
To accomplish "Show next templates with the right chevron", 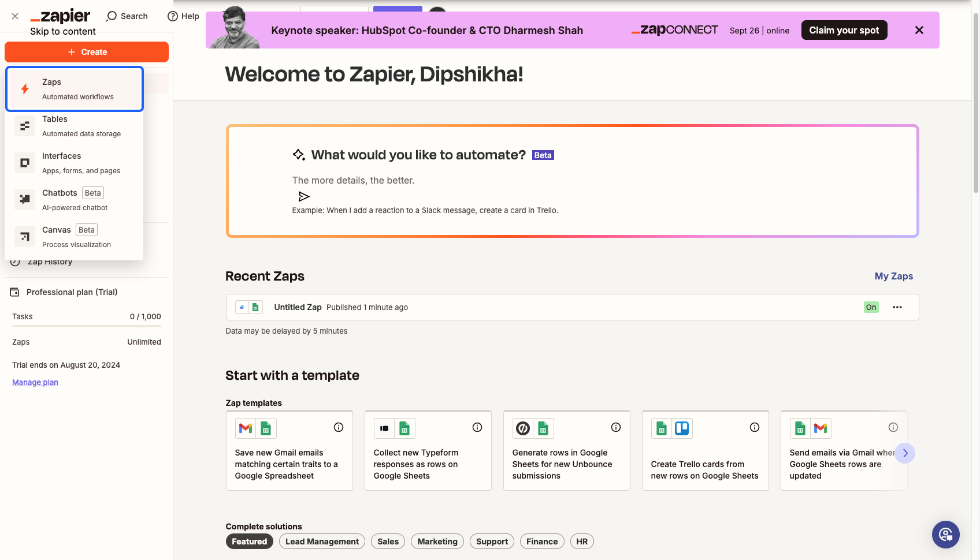I will point(905,453).
